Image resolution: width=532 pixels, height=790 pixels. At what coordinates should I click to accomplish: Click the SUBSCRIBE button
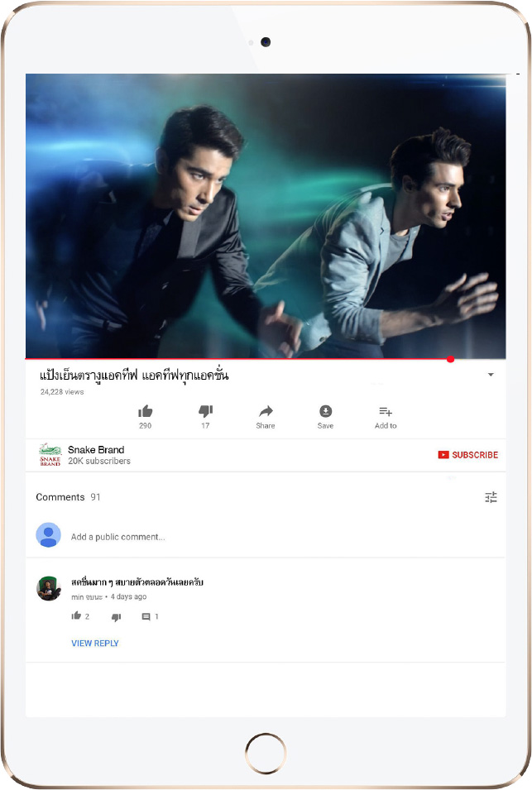(468, 455)
